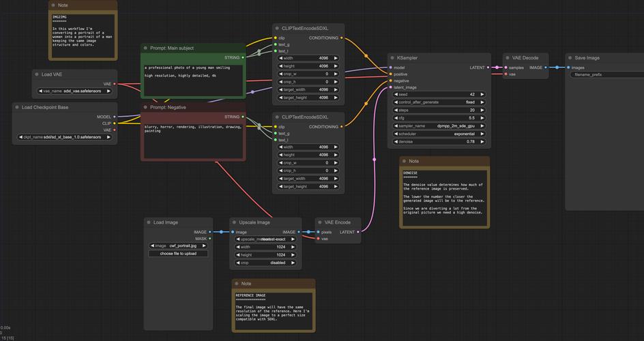Click the collapse dot on VAE Decode node

click(x=508, y=58)
